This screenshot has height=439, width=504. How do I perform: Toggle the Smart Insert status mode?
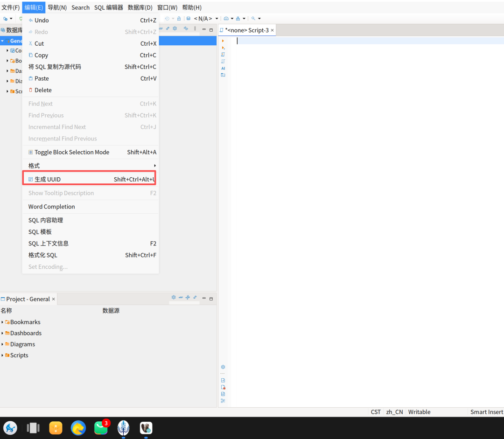(486, 412)
